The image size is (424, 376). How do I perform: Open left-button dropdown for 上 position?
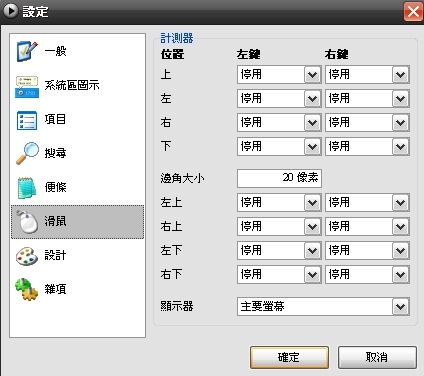coord(279,74)
